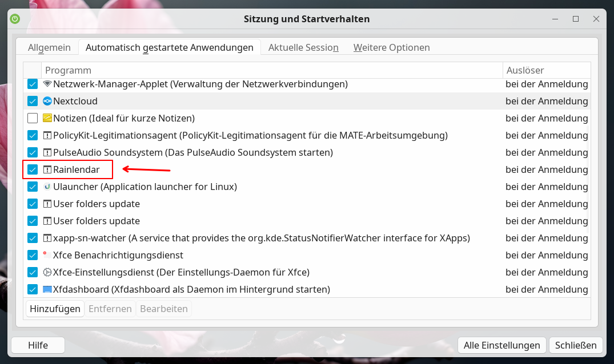The width and height of the screenshot is (614, 364).
Task: Click the Nextcloud cloud icon
Action: click(x=47, y=102)
